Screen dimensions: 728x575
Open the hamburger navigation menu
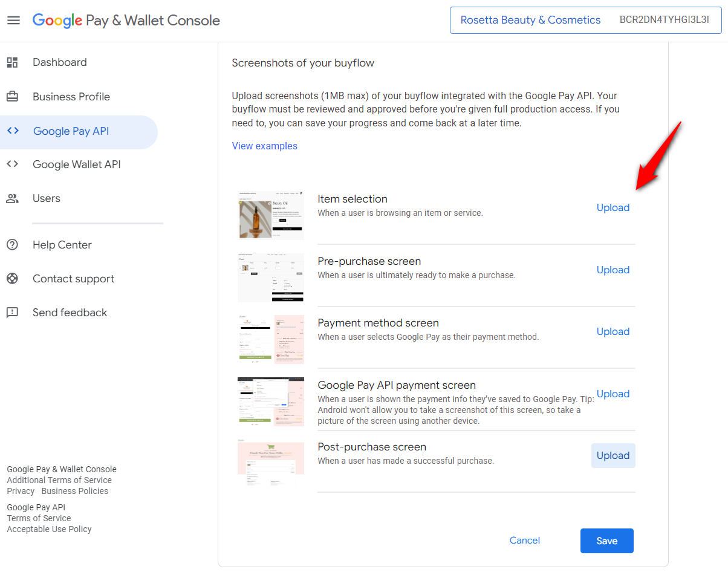(x=13, y=20)
